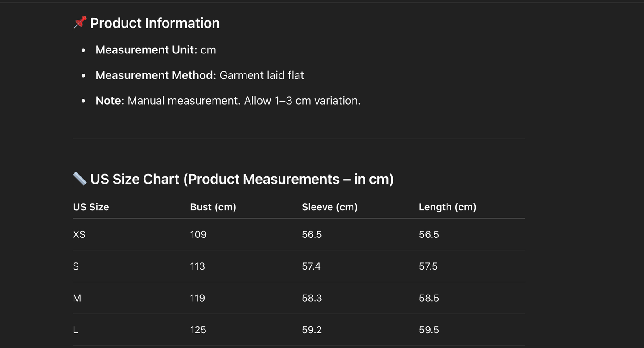The height and width of the screenshot is (348, 644).
Task: Click the bust value 125 for L
Action: (198, 330)
